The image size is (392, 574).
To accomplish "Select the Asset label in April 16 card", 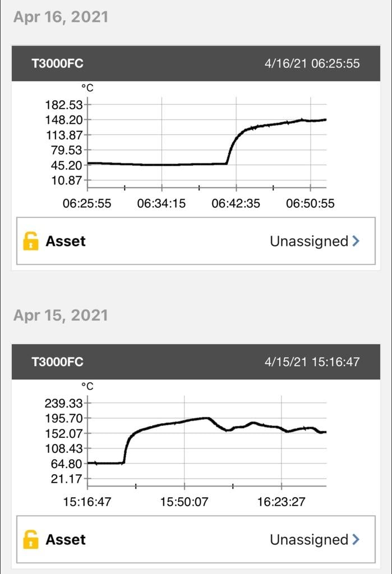I will coord(66,241).
